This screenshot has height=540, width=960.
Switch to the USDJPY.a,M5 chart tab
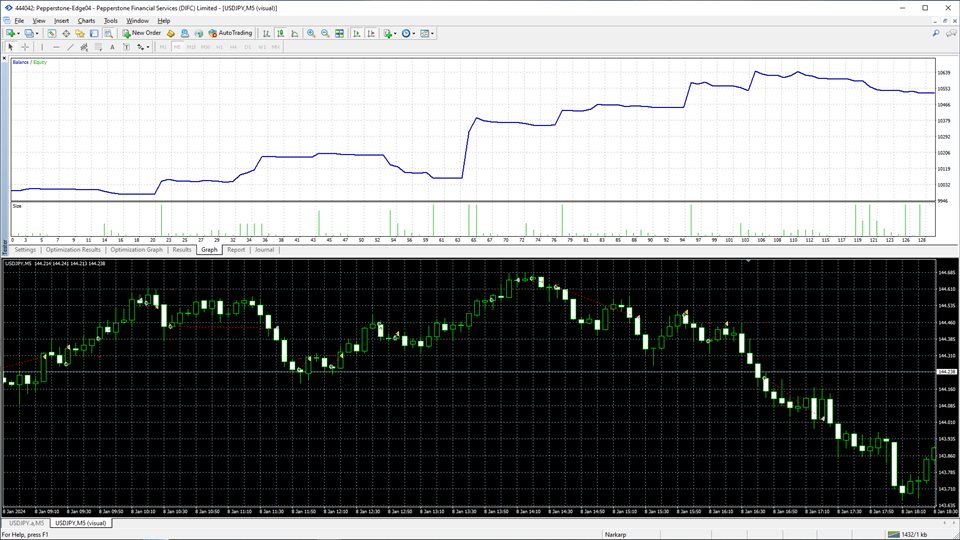pos(26,523)
